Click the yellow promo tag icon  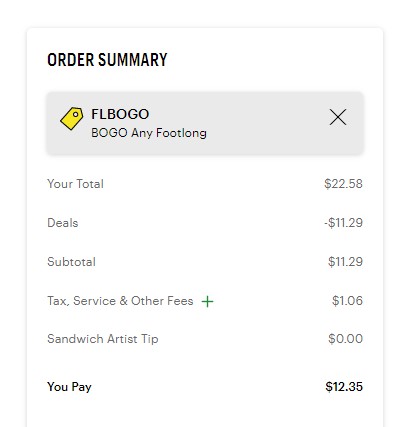coord(72,118)
